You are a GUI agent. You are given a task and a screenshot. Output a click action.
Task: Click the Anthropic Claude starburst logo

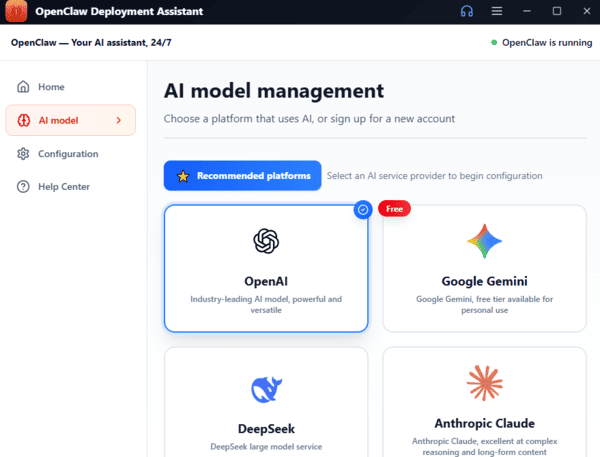484,383
